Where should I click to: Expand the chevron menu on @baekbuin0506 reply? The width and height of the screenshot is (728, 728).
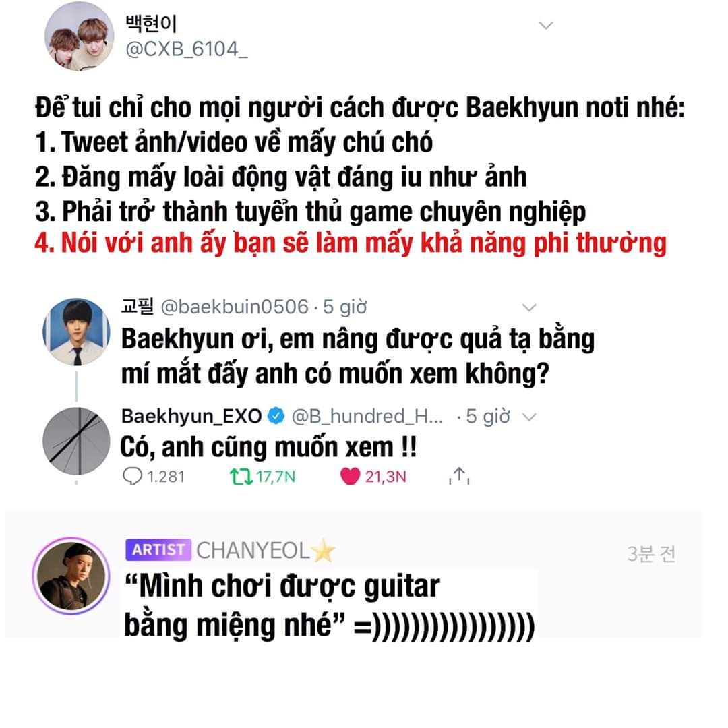pos(529,307)
